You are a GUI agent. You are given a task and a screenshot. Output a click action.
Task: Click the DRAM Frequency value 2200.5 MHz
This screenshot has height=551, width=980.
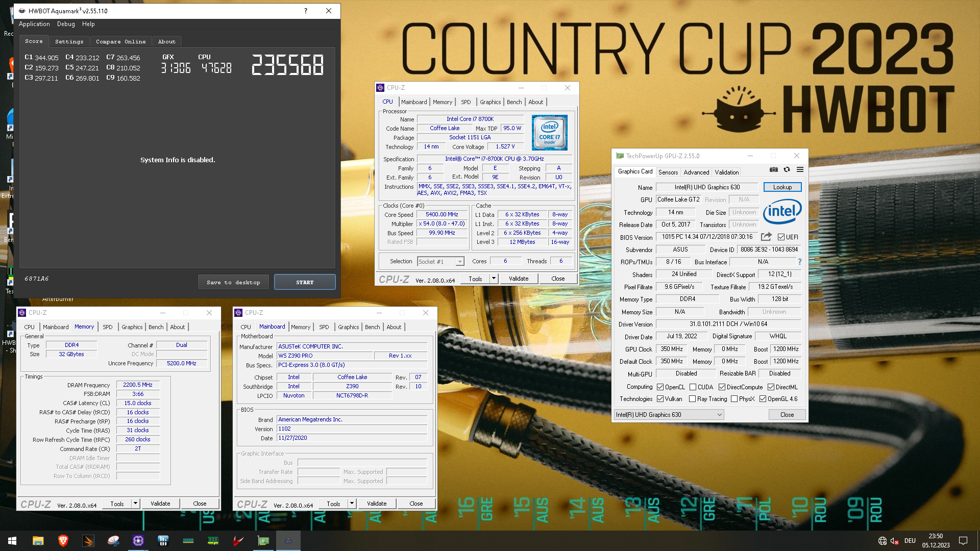[138, 385]
